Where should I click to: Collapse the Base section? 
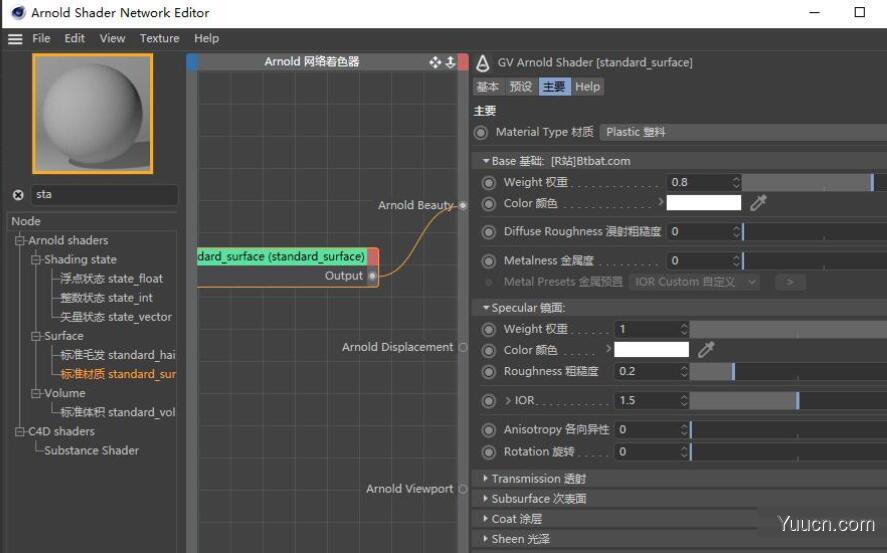pyautogui.click(x=485, y=161)
